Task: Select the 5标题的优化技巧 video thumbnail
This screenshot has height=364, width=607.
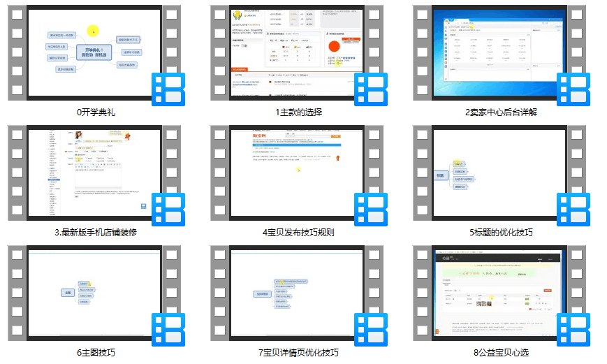Action: coord(499,173)
